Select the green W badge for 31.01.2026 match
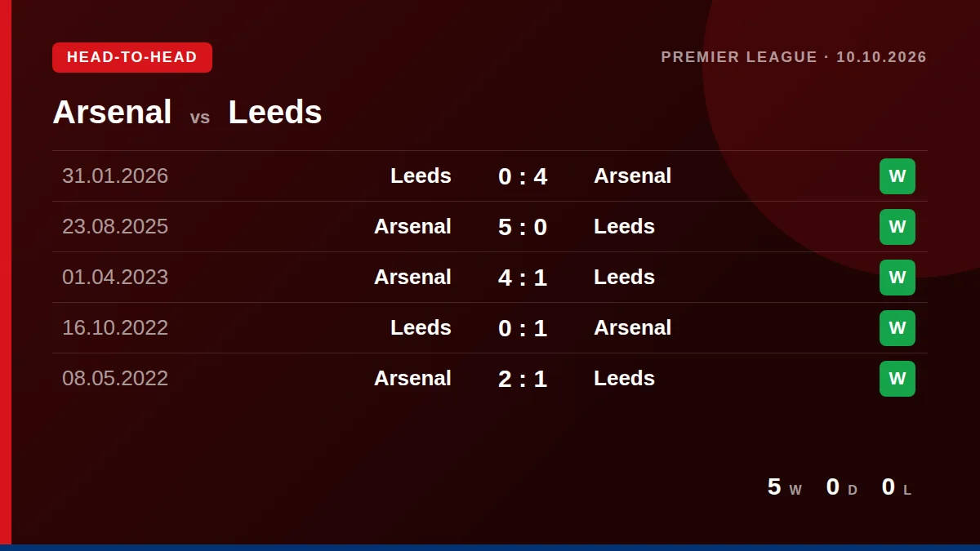The image size is (980, 551). (897, 176)
